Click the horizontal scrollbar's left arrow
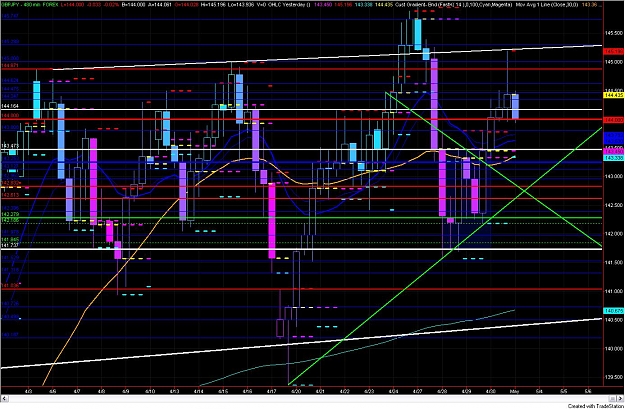The width and height of the screenshot is (625, 409). pyautogui.click(x=5, y=398)
